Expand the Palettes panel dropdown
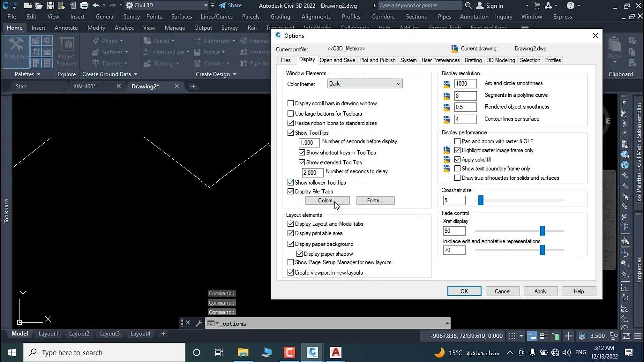This screenshot has width=644, height=362. pos(27,74)
